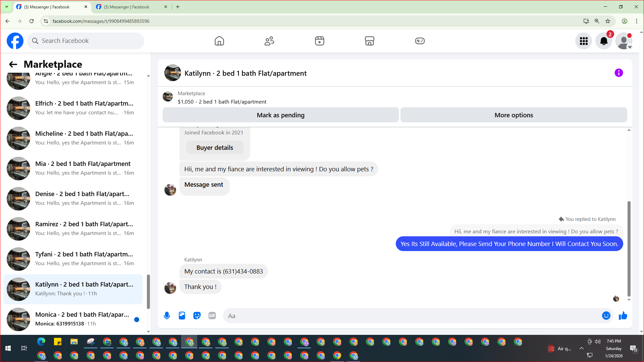This screenshot has height=362, width=644.
Task: Send a thumbs-up like
Action: click(x=623, y=316)
